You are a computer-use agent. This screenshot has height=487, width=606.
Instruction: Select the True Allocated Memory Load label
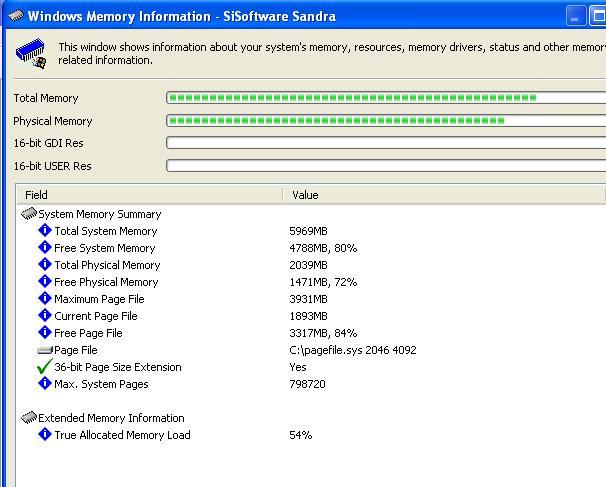[122, 435]
